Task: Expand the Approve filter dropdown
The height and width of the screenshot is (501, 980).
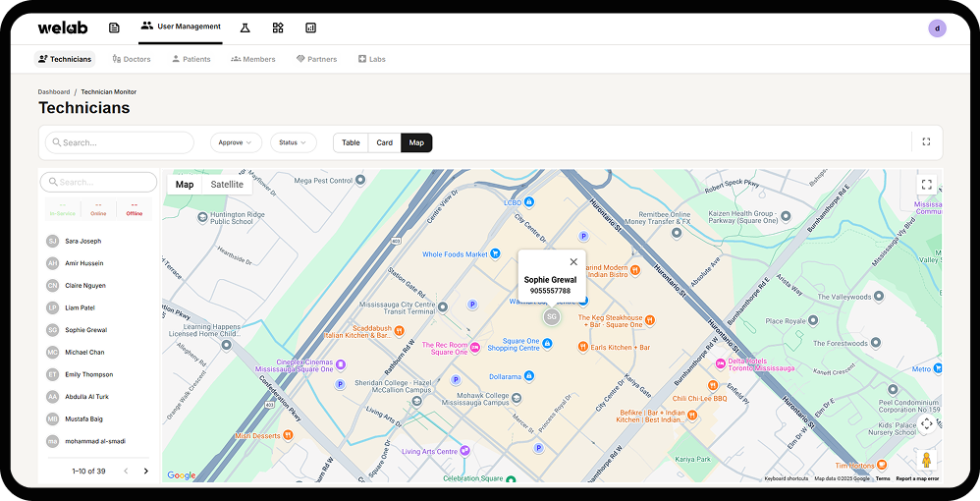Action: pos(236,142)
